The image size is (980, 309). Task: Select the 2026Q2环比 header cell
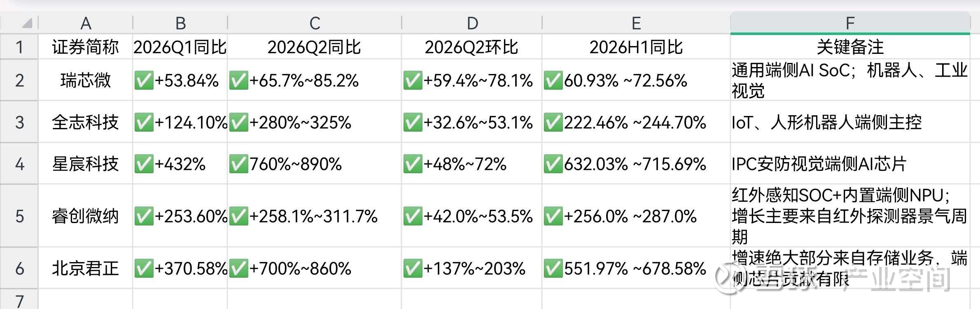[471, 47]
